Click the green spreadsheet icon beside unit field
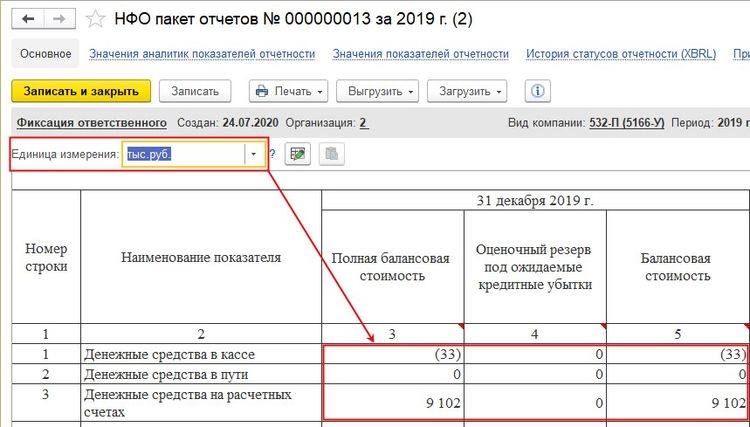 296,154
